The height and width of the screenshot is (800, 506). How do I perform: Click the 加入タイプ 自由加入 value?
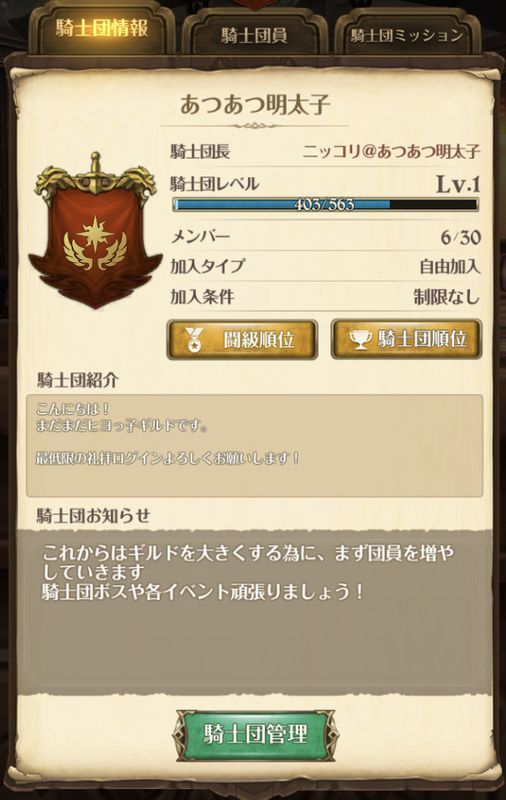point(449,266)
